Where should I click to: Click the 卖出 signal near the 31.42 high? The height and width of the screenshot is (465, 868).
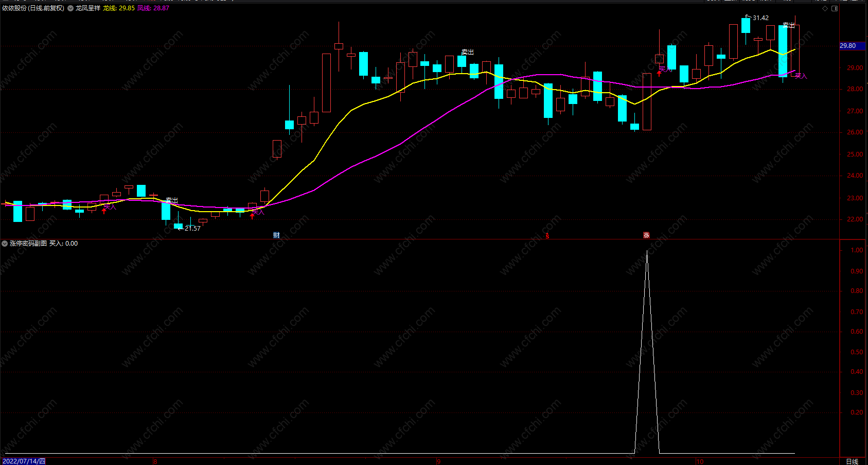click(x=789, y=25)
